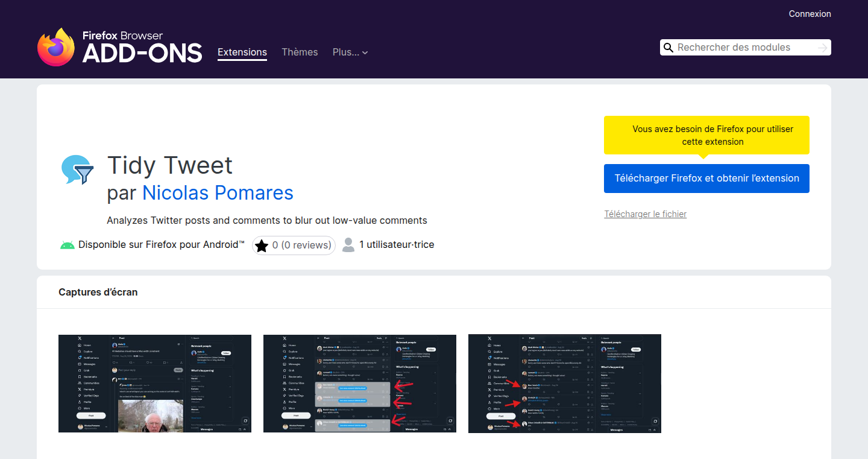868x459 pixels.
Task: Click the Analyzes Twitter posts description text
Action: click(x=267, y=220)
